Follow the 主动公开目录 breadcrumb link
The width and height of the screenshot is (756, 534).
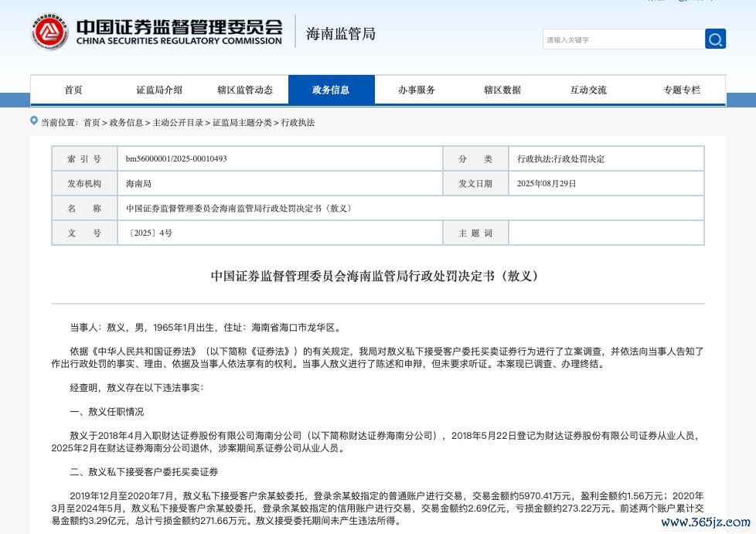click(x=178, y=123)
